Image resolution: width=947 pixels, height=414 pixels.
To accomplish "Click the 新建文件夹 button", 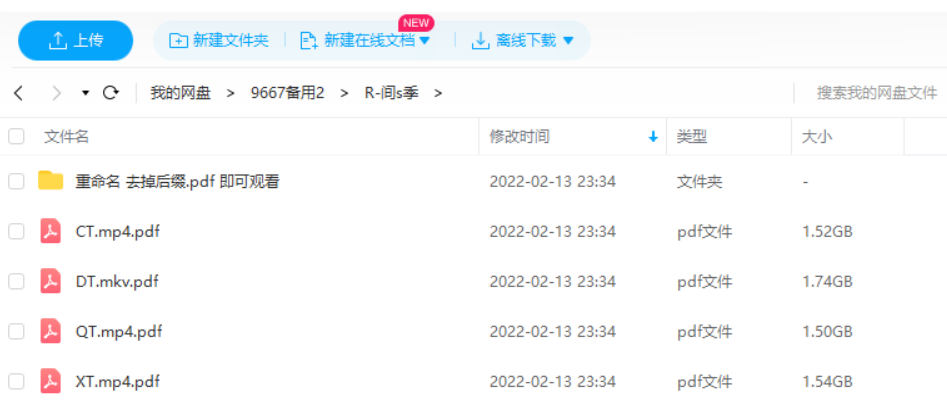I will (219, 40).
